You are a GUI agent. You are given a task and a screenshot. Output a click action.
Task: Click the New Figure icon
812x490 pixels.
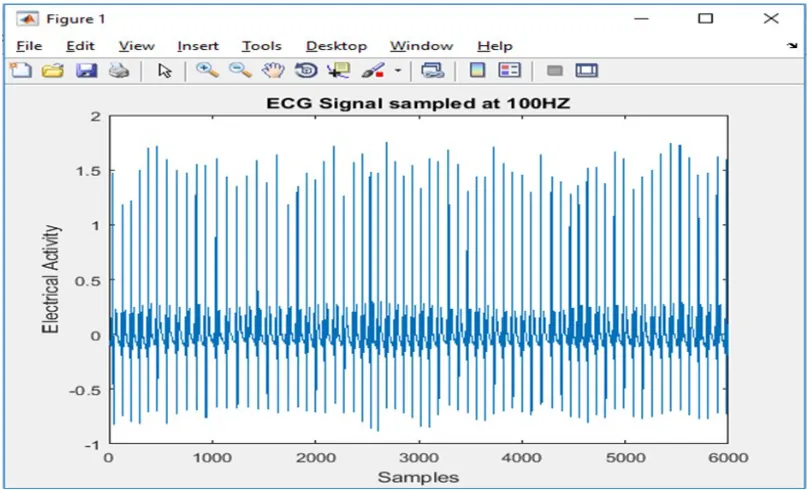21,70
